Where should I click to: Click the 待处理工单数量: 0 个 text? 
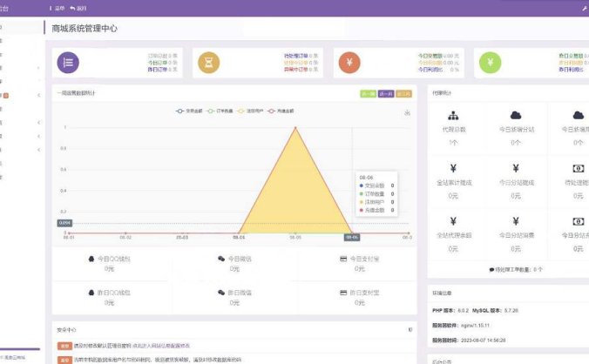coord(518,269)
